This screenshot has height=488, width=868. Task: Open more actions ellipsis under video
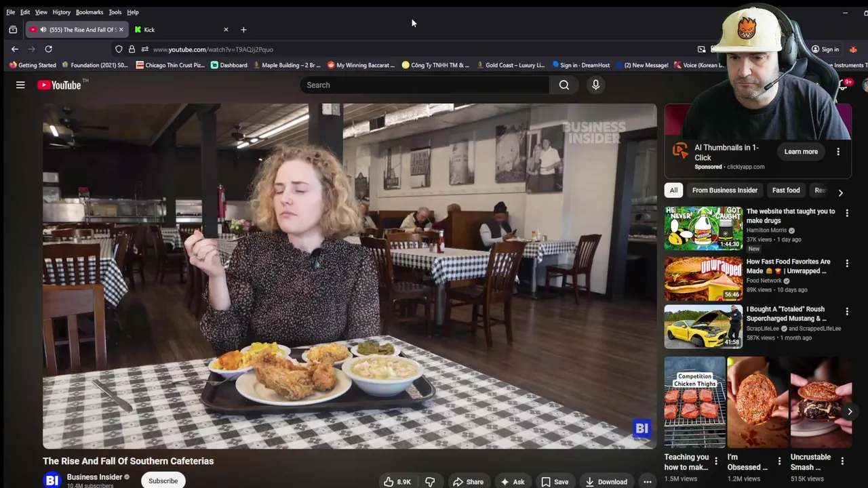[648, 481]
